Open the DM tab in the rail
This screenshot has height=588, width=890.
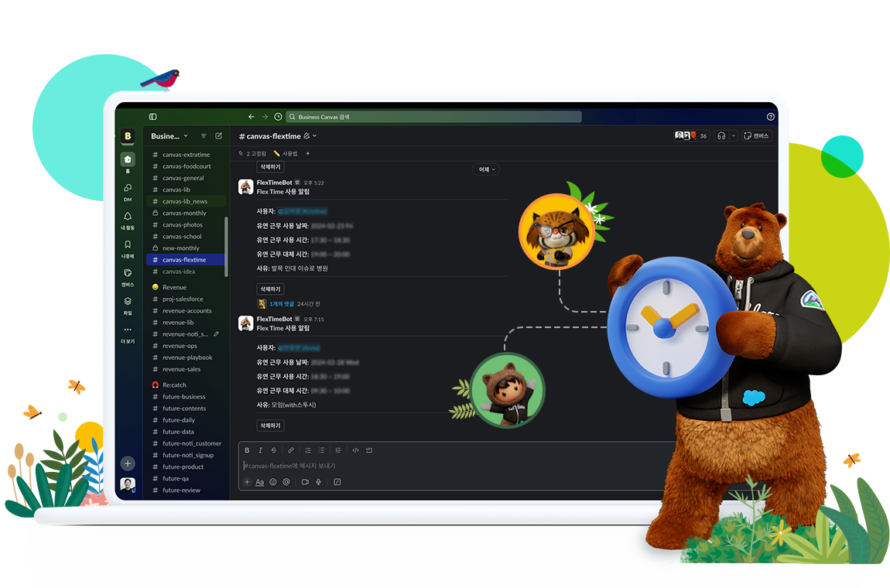click(128, 192)
